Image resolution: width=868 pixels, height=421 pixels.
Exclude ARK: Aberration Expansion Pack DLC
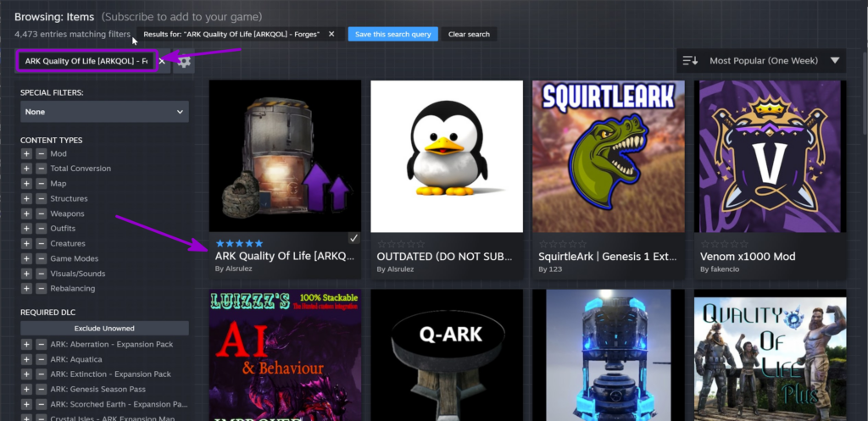pos(41,344)
